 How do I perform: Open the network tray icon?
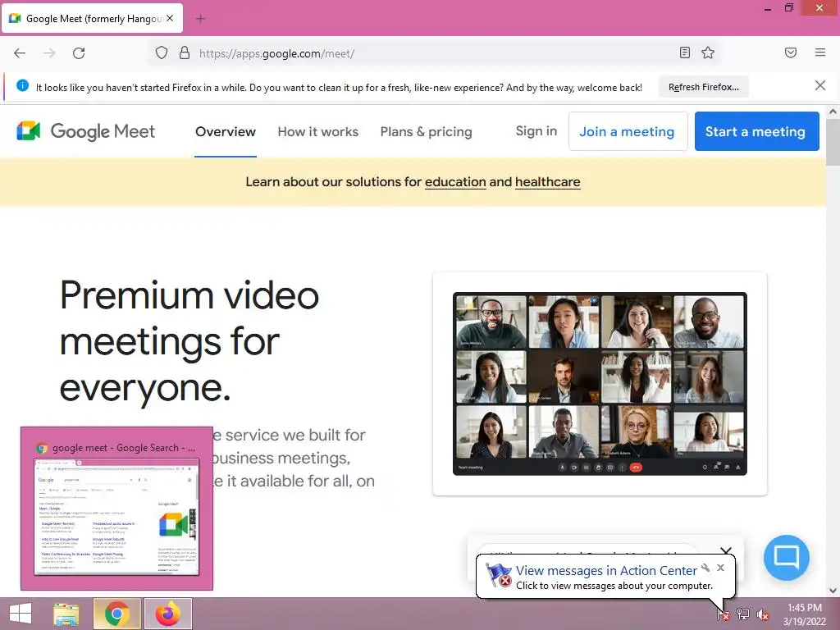coord(742,614)
